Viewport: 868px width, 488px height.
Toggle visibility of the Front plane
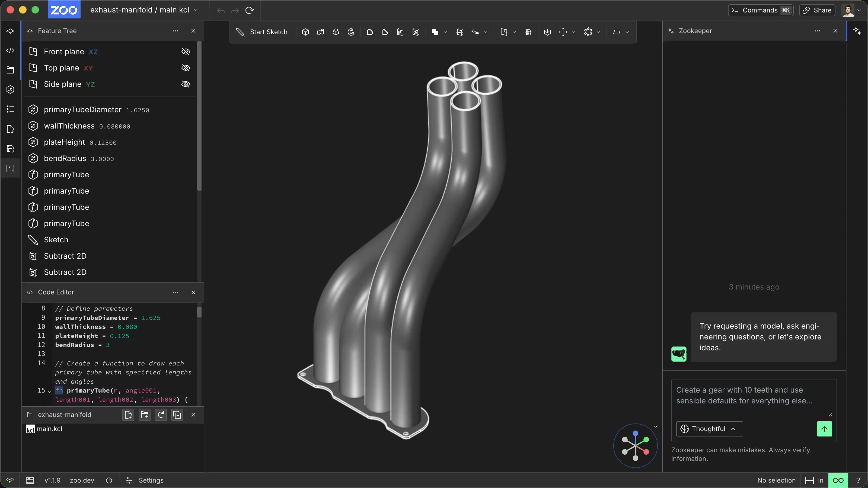coord(186,52)
